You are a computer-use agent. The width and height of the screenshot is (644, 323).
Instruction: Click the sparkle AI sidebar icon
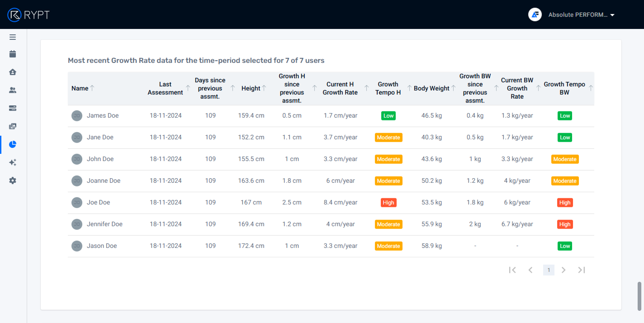point(12,162)
